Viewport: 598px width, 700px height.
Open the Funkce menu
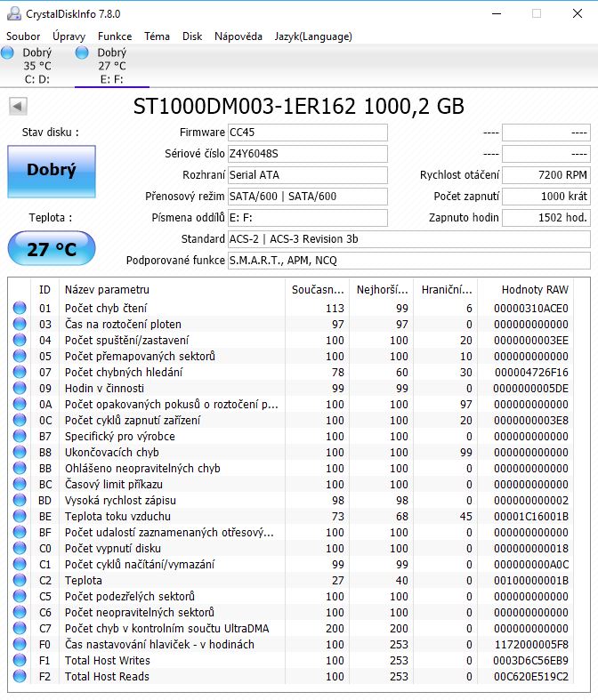click(x=115, y=36)
